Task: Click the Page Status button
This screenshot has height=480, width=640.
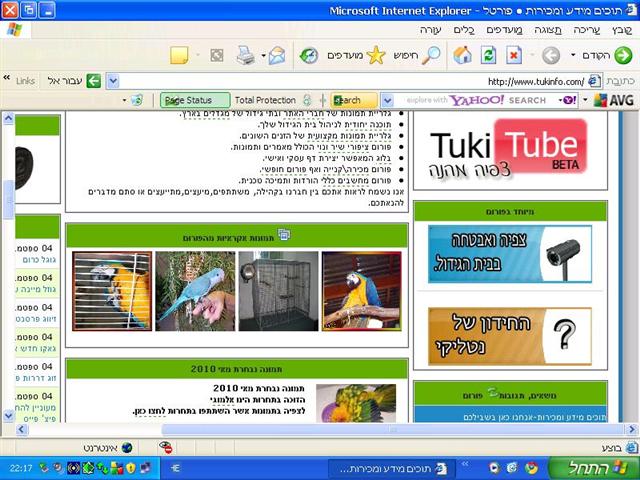Action: (x=195, y=100)
